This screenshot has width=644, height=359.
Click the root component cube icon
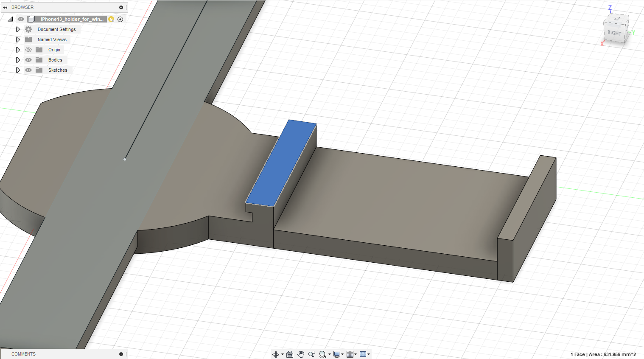click(x=31, y=19)
